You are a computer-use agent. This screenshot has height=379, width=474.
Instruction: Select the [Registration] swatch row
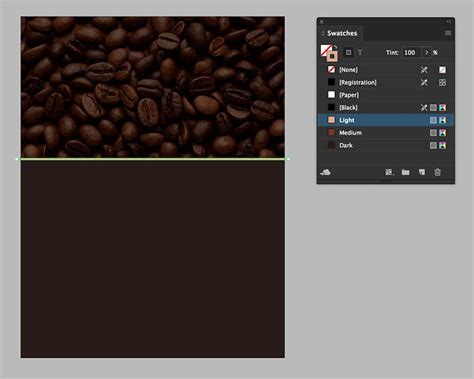tap(386, 82)
